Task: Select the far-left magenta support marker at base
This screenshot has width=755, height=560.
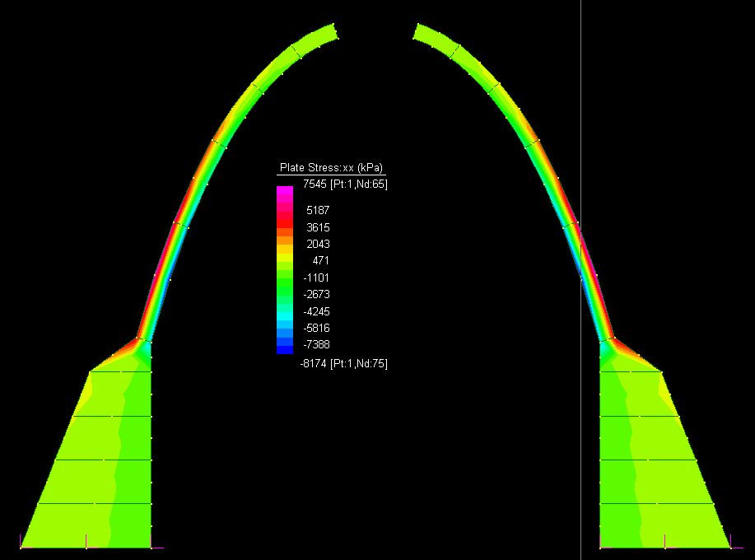Action: point(21,547)
